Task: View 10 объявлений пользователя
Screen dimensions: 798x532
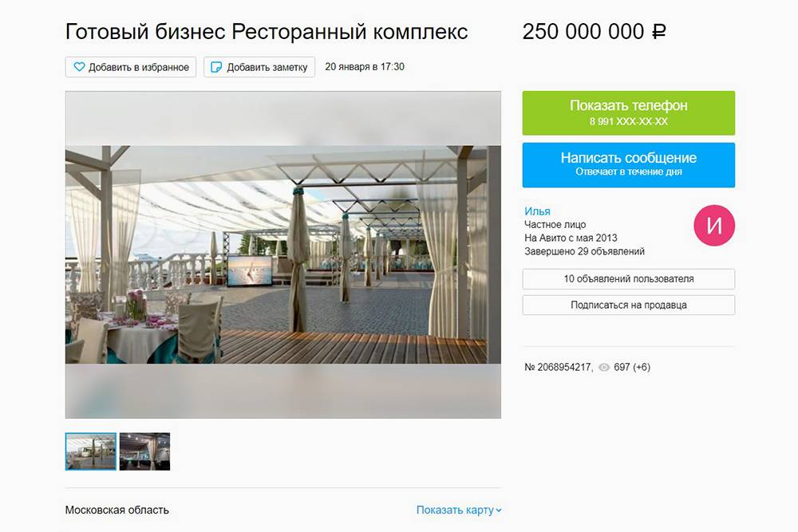Action: 629,278
